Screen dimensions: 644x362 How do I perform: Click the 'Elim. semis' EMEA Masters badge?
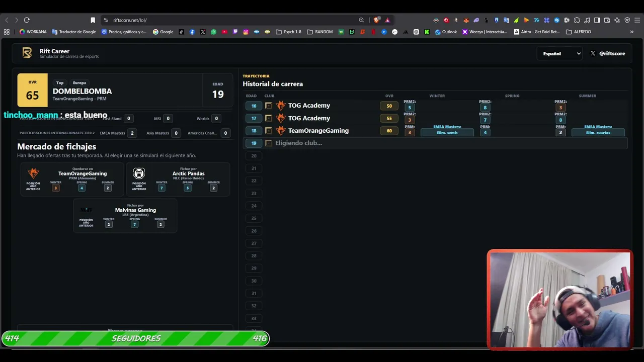[x=447, y=133]
